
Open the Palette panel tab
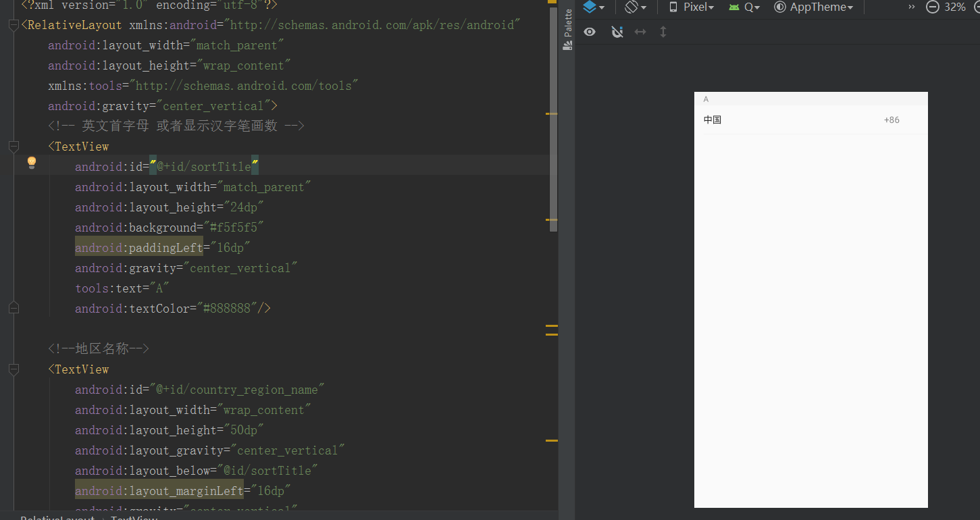coord(568,30)
